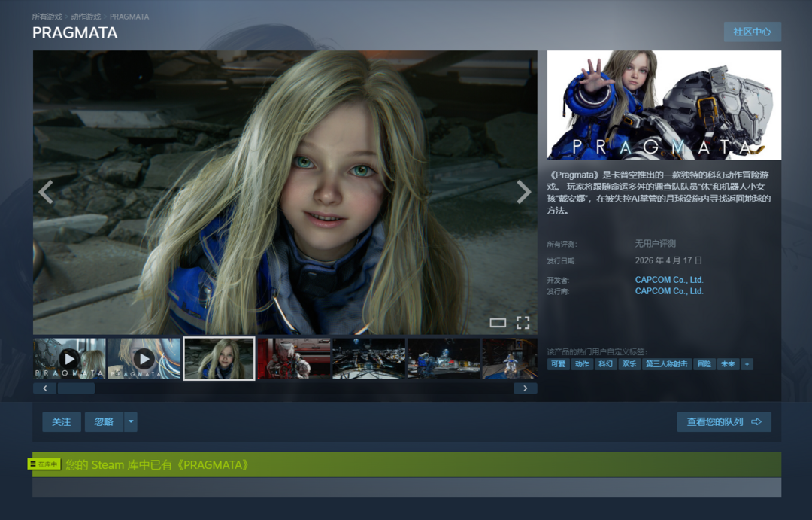Screen dimensions: 812x520
Task: Select the 第三人称射击 tag
Action: [667, 364]
